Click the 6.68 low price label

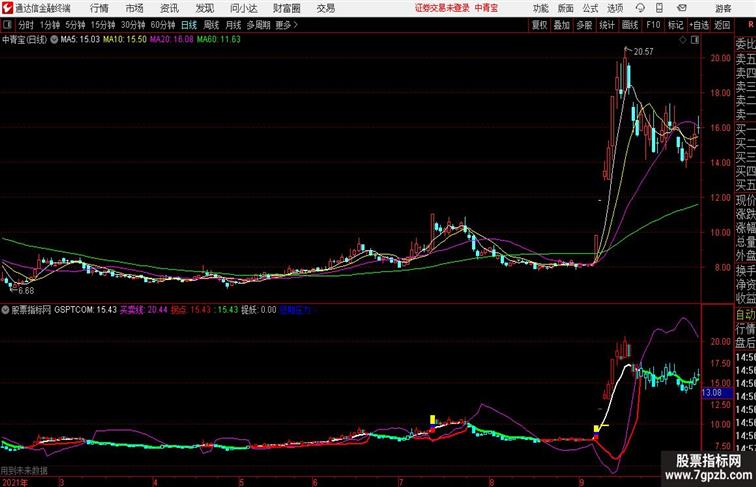pos(27,291)
